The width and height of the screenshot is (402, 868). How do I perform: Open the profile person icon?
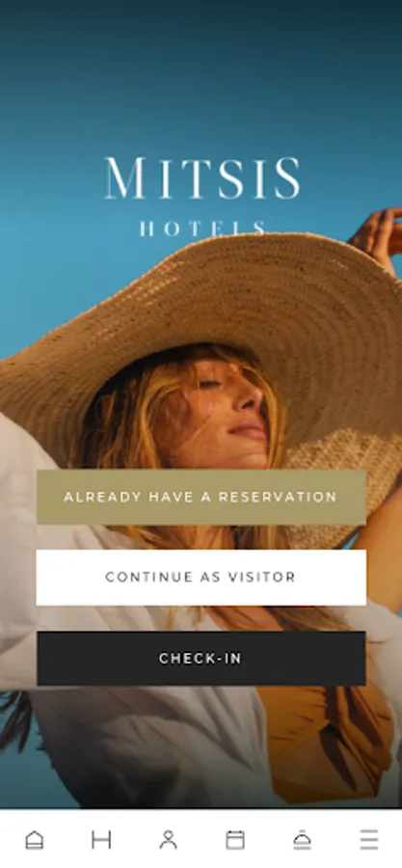(168, 840)
